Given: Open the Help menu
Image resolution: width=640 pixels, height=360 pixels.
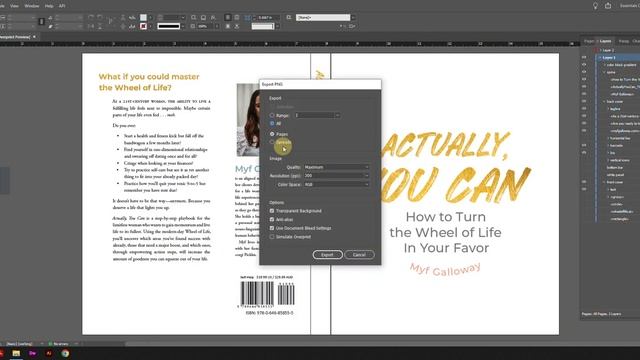Looking at the screenshot, I should 49,6.
